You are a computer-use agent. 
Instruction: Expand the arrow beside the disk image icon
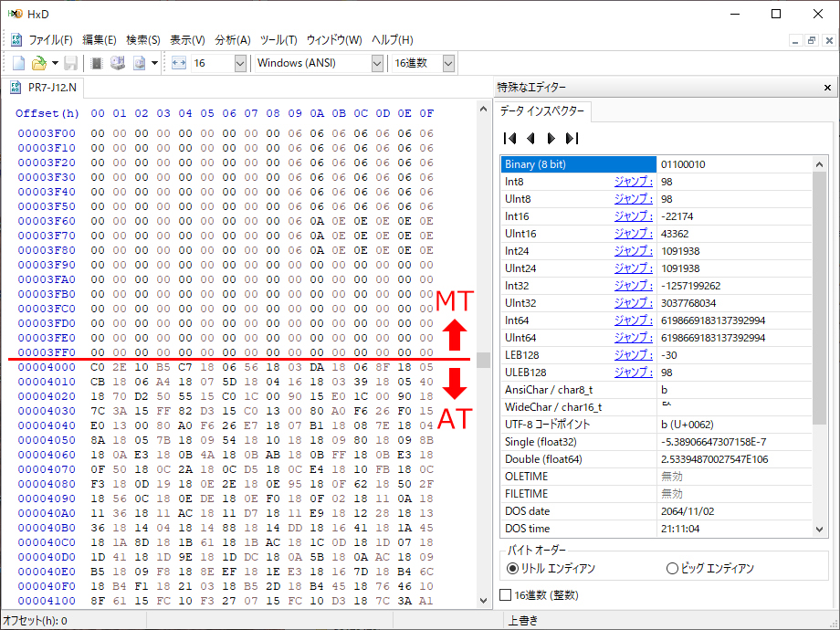pos(154,63)
